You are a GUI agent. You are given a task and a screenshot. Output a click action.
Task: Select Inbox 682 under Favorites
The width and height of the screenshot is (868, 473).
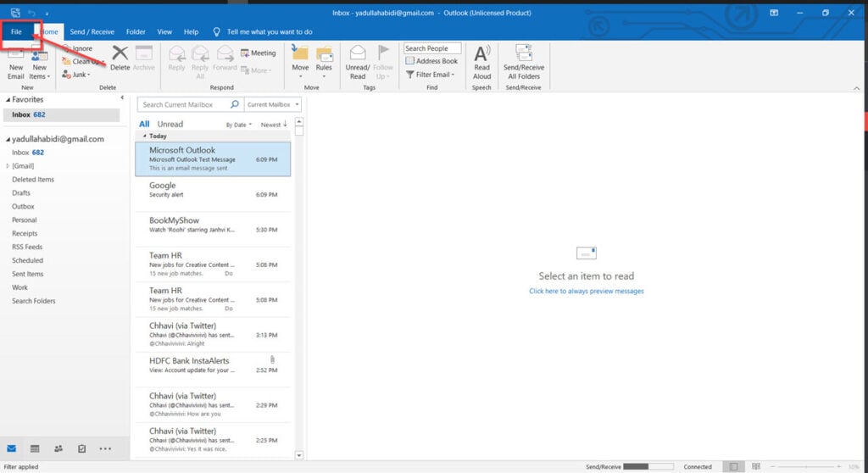tap(61, 114)
